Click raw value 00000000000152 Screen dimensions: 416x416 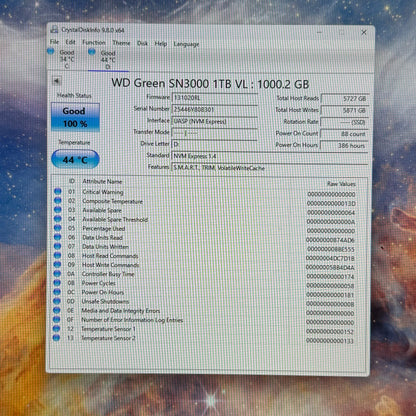point(330,332)
